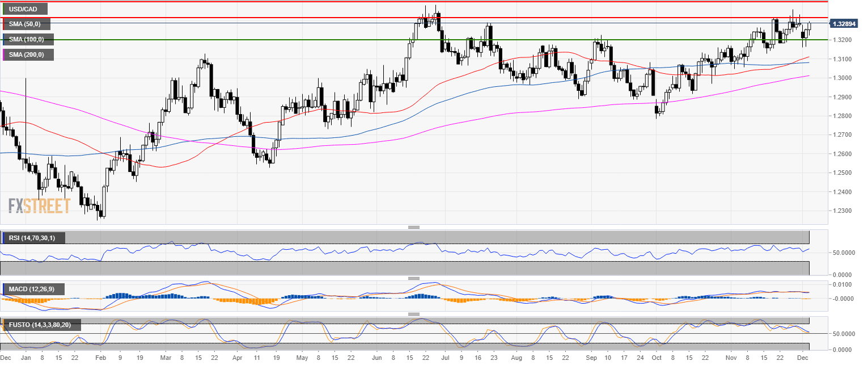Click the Feb label on the time axis
Image resolution: width=868 pixels, height=365 pixels.
coord(100,358)
